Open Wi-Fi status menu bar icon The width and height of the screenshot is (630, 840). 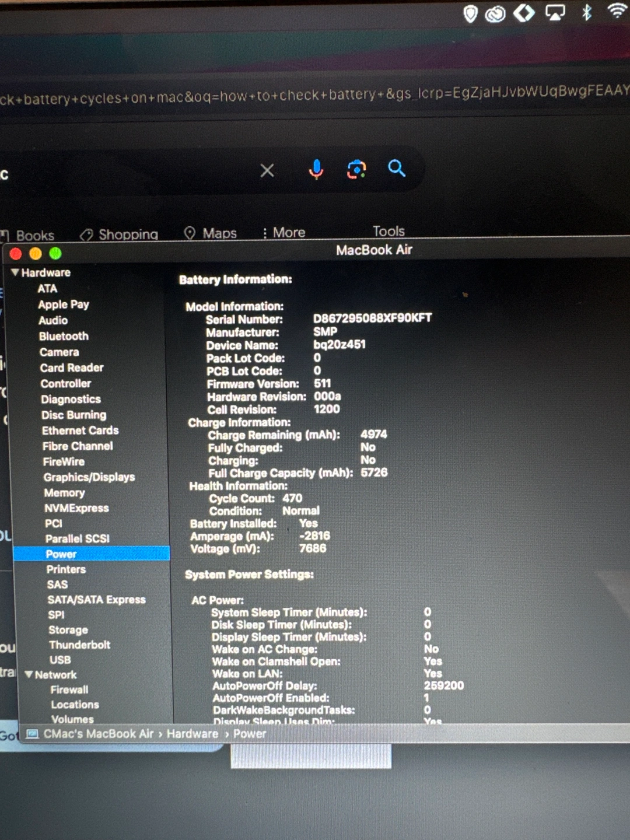pyautogui.click(x=617, y=11)
